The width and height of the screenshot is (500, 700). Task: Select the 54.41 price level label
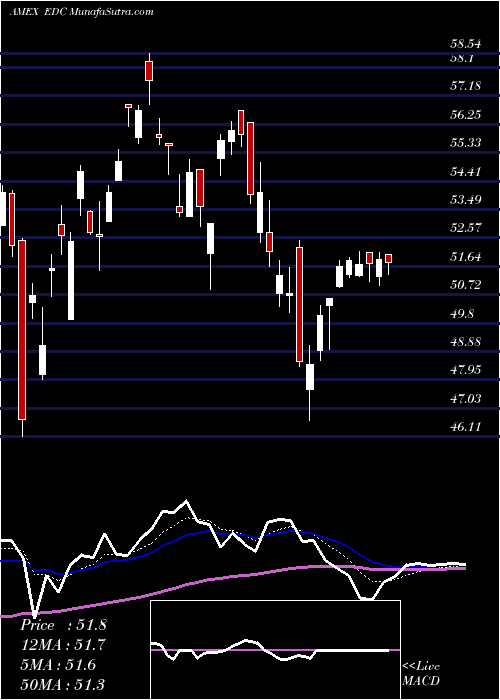tap(466, 171)
